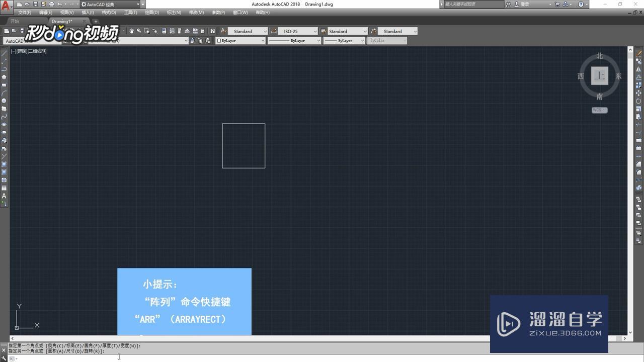The height and width of the screenshot is (362, 644).
Task: Open the 标注(N) menu
Action: click(x=174, y=13)
